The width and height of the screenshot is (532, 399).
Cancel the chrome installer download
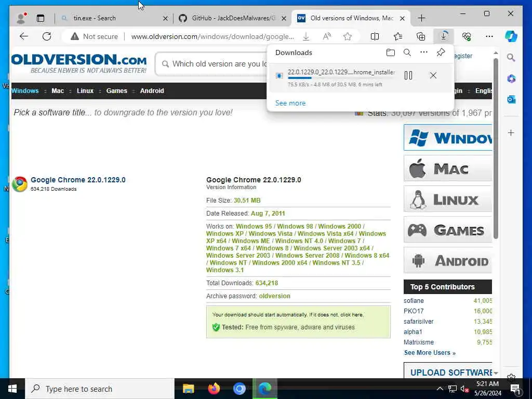[x=433, y=75]
